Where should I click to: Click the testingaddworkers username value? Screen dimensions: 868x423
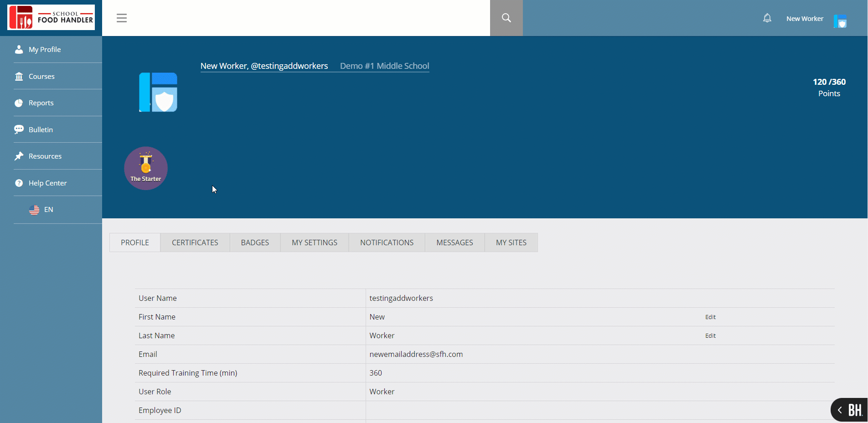point(401,298)
